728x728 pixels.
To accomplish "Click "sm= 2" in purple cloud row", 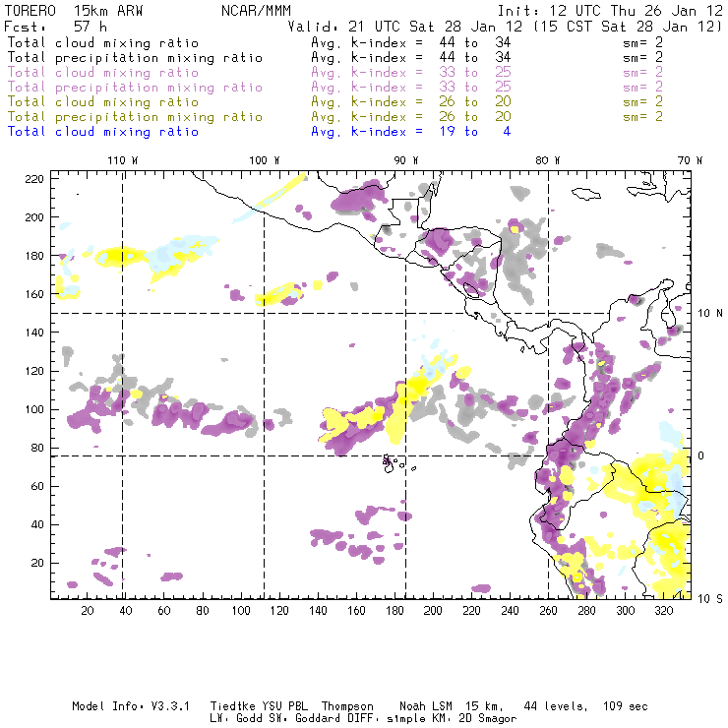I will [x=643, y=72].
